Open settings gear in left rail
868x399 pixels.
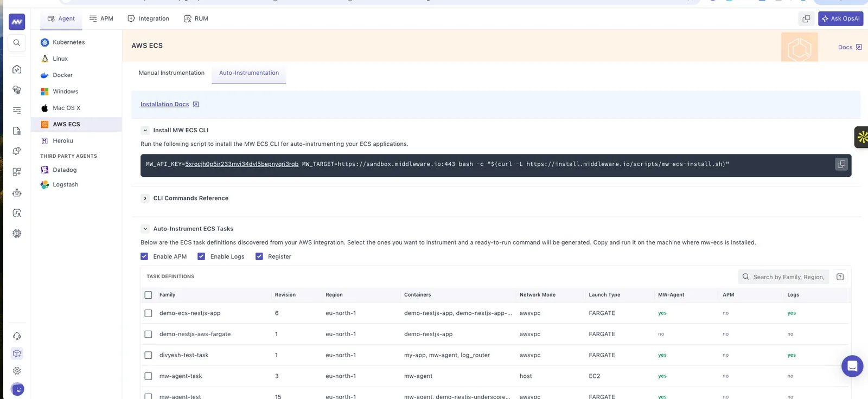(17, 371)
